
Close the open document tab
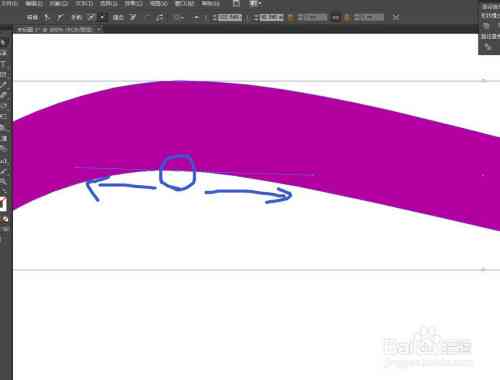pyautogui.click(x=99, y=29)
